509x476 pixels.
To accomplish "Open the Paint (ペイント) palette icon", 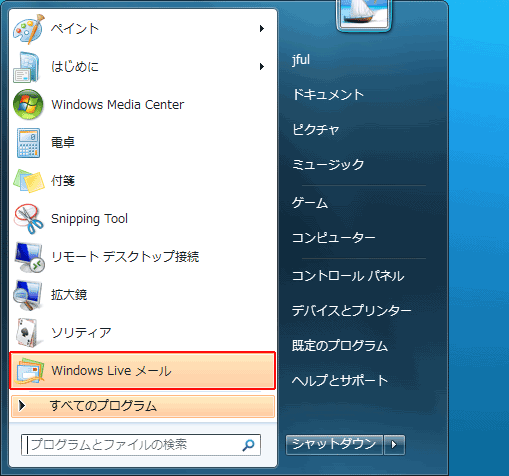I will tap(28, 29).
